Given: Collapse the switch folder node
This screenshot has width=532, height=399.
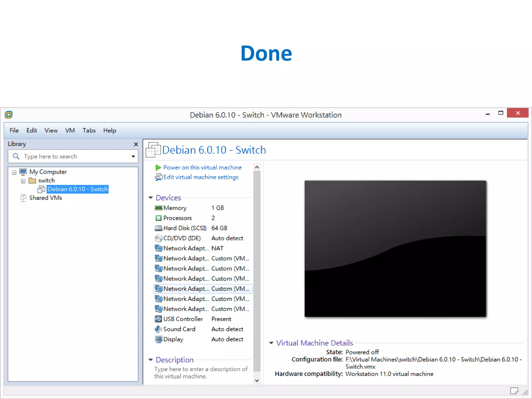Looking at the screenshot, I should tap(23, 181).
